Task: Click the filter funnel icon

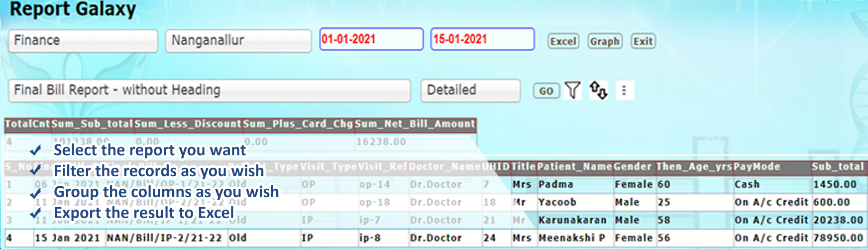Action: [x=573, y=91]
